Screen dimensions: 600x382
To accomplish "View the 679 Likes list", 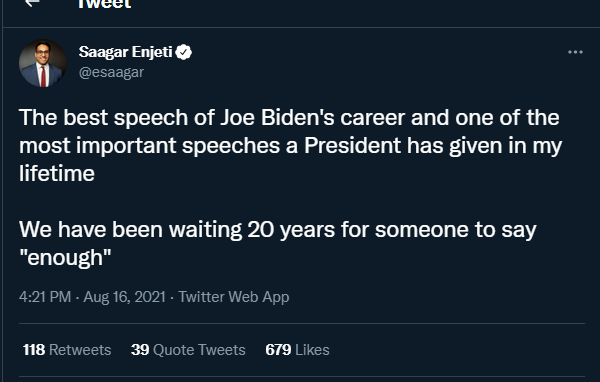I will click(x=297, y=350).
